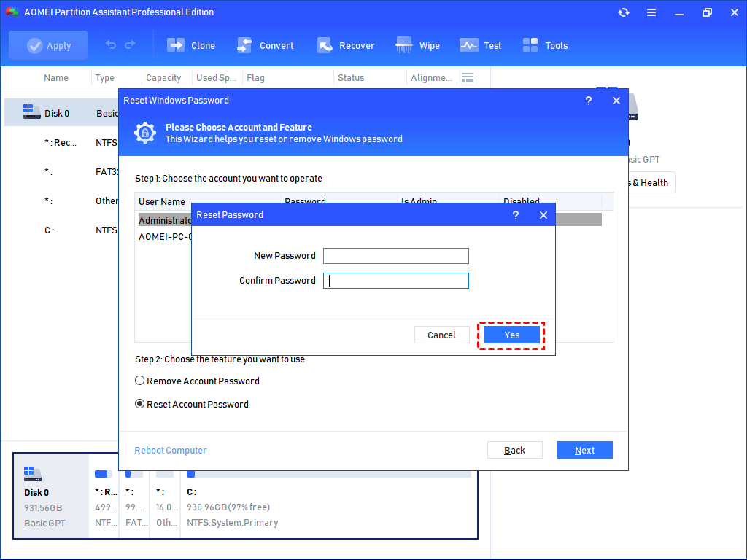Click the refresh icon in the title bar
The height and width of the screenshot is (560, 747).
[624, 12]
